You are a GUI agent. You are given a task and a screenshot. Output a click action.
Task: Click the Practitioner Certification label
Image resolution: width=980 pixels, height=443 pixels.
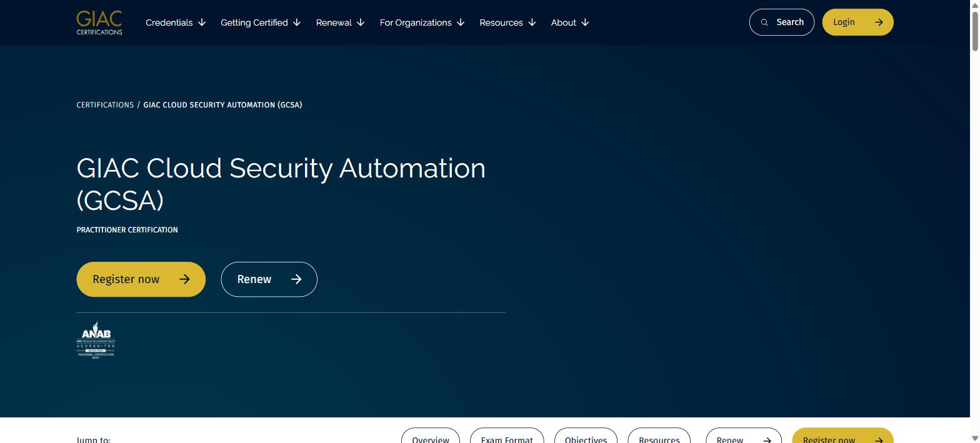[127, 230]
